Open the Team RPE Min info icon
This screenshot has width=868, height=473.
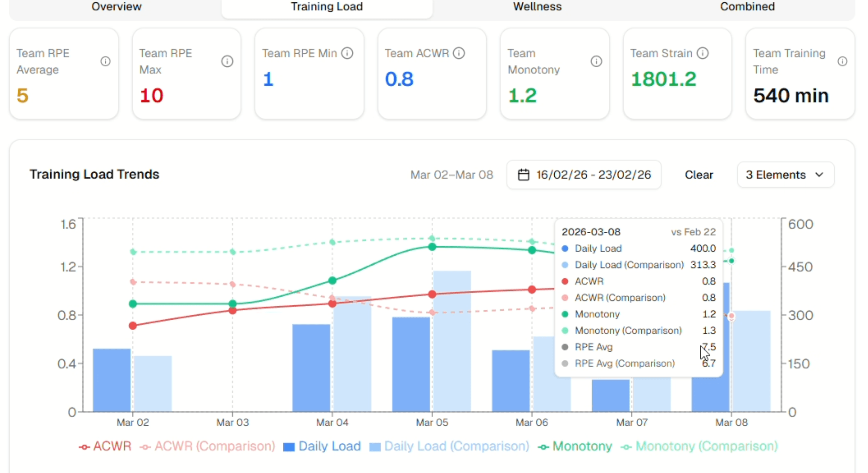click(x=347, y=53)
